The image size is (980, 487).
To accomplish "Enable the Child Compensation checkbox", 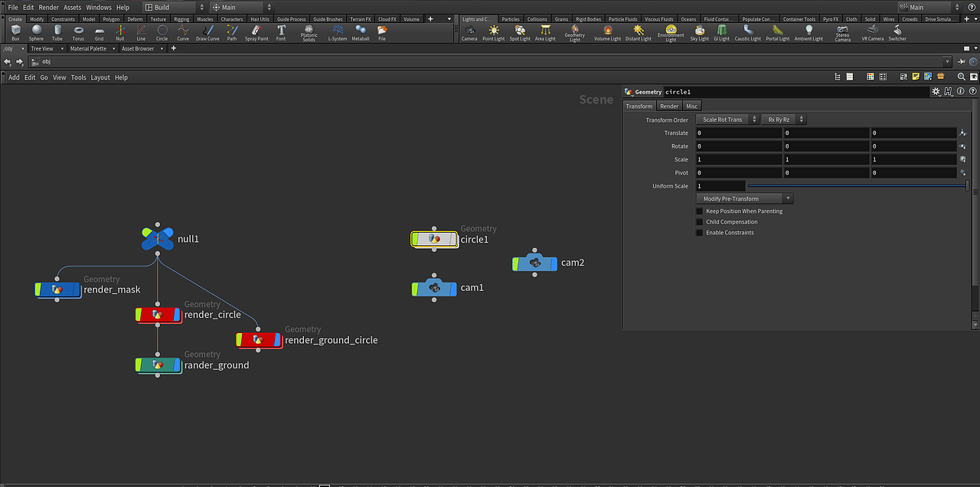I will point(699,222).
